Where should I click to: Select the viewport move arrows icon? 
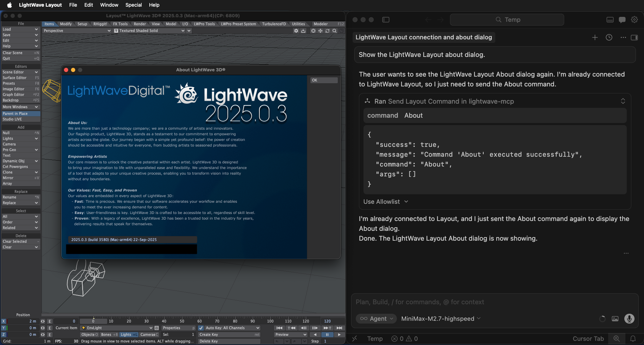point(320,31)
